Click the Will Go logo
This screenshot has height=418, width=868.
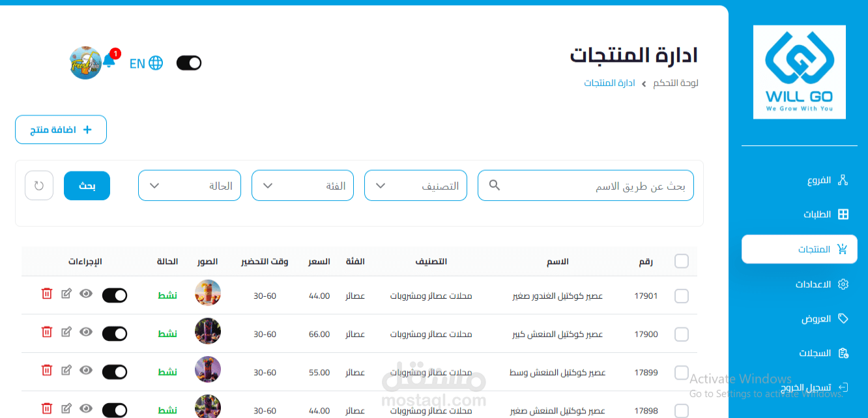[800, 72]
